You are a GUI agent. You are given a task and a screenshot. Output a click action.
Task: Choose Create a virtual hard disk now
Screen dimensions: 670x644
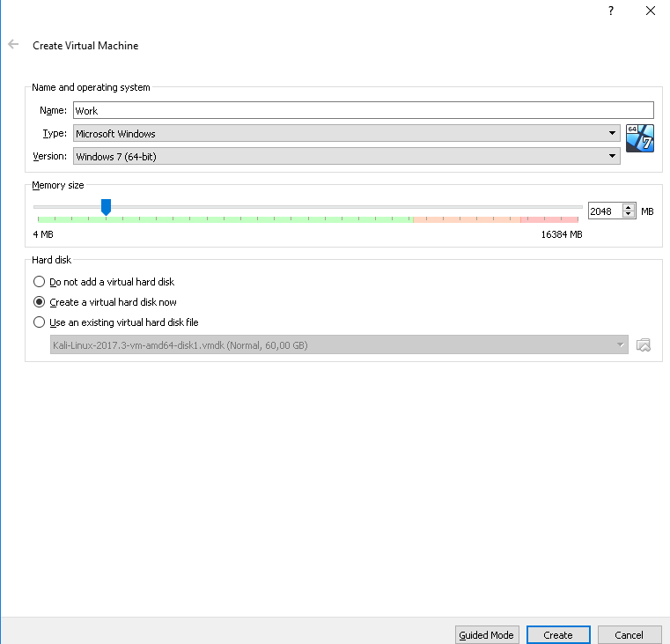click(x=39, y=302)
